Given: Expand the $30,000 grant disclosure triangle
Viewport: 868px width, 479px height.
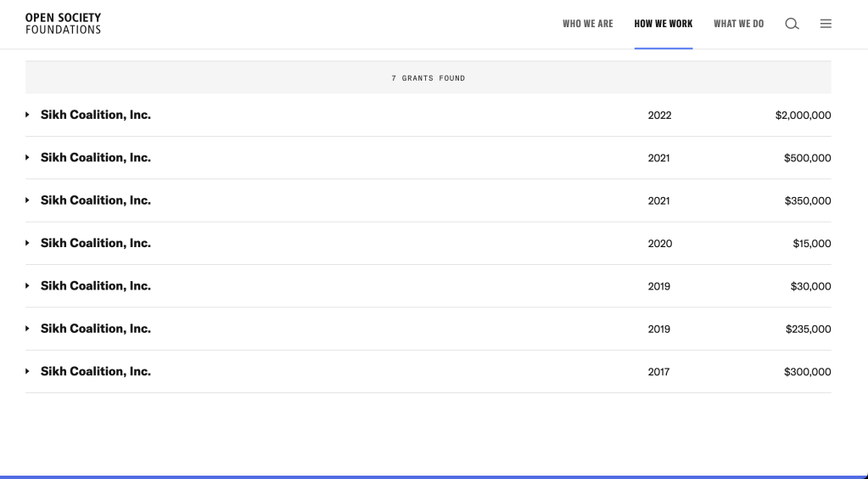Looking at the screenshot, I should click(27, 286).
